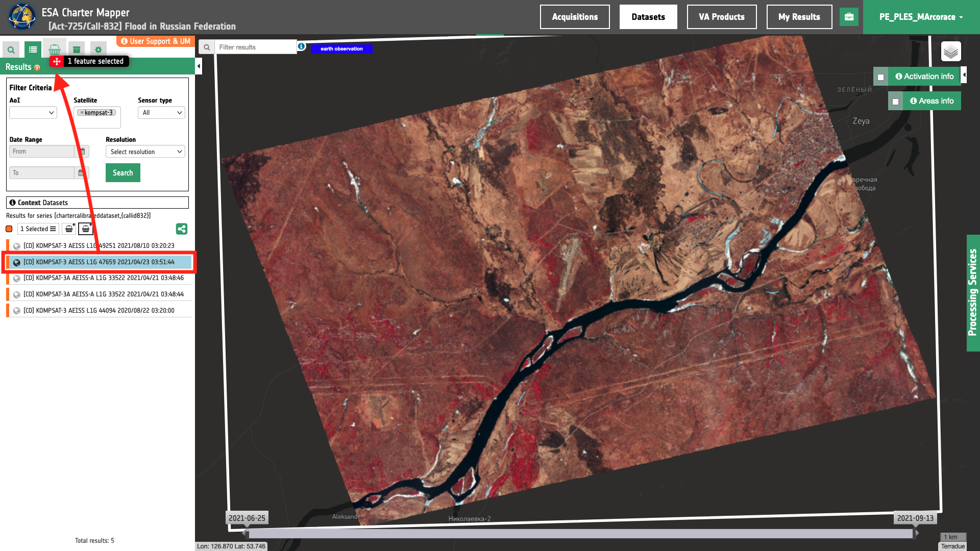The image size is (980, 551).
Task: Select result KOMPSAT-3A 33522 at 03:48:44
Action: pyautogui.click(x=99, y=294)
